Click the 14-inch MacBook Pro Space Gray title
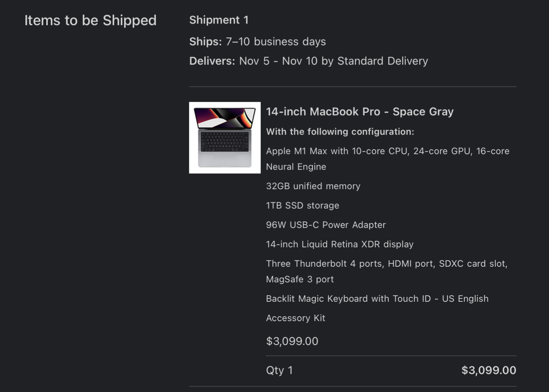 pyautogui.click(x=359, y=112)
